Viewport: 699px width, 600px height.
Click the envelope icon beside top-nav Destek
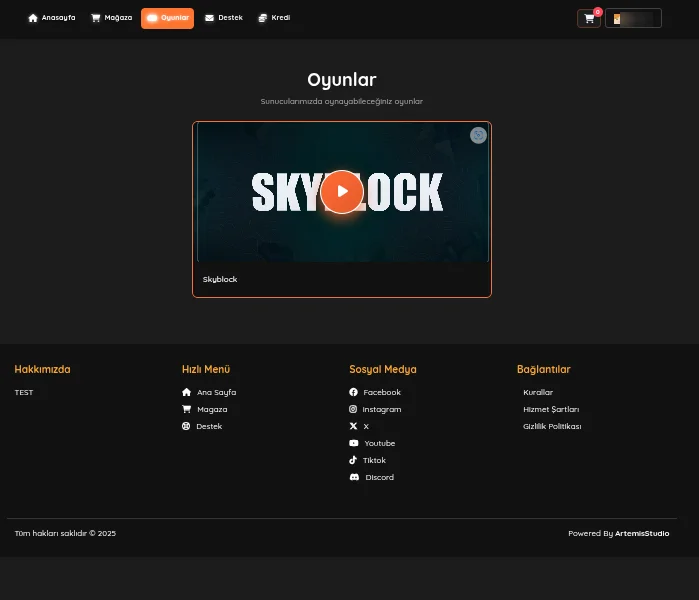coord(209,18)
